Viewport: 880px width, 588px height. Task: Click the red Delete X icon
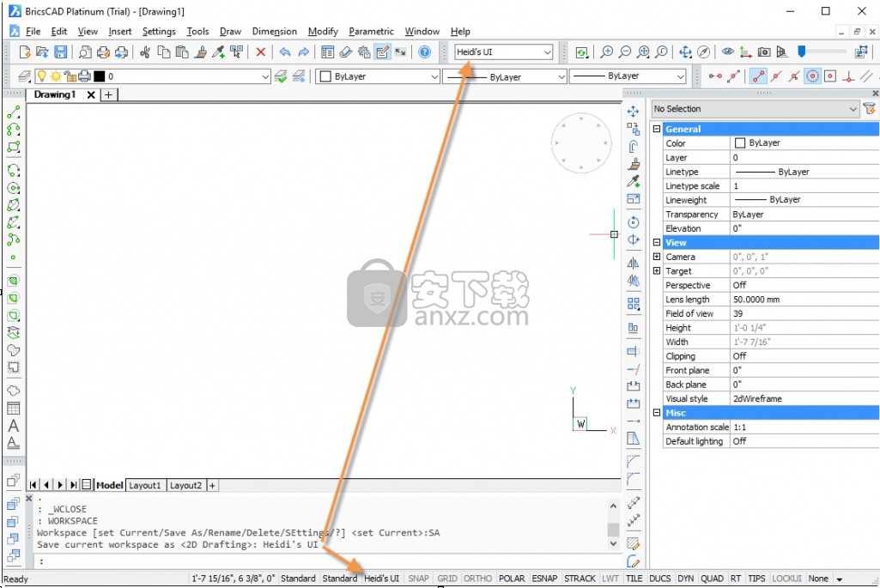click(x=260, y=52)
